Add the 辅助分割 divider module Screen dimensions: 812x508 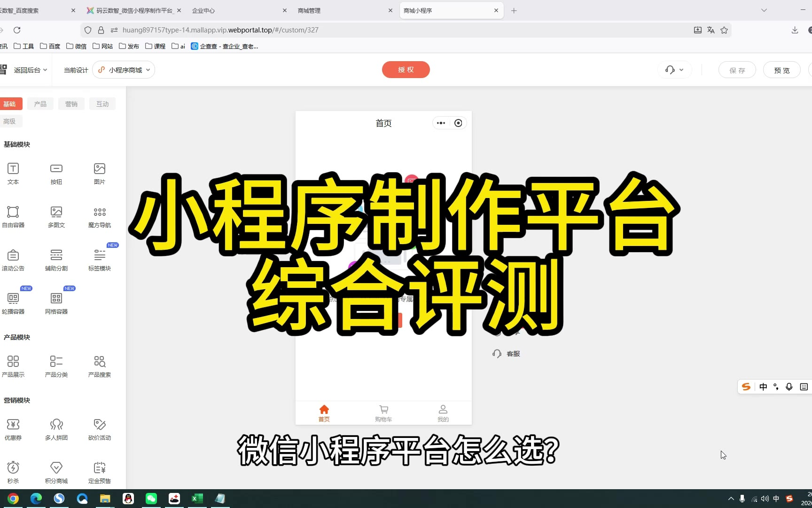pos(56,260)
